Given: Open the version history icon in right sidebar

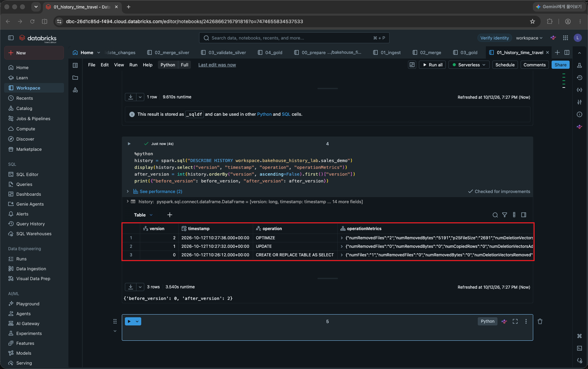Looking at the screenshot, I should pyautogui.click(x=579, y=78).
